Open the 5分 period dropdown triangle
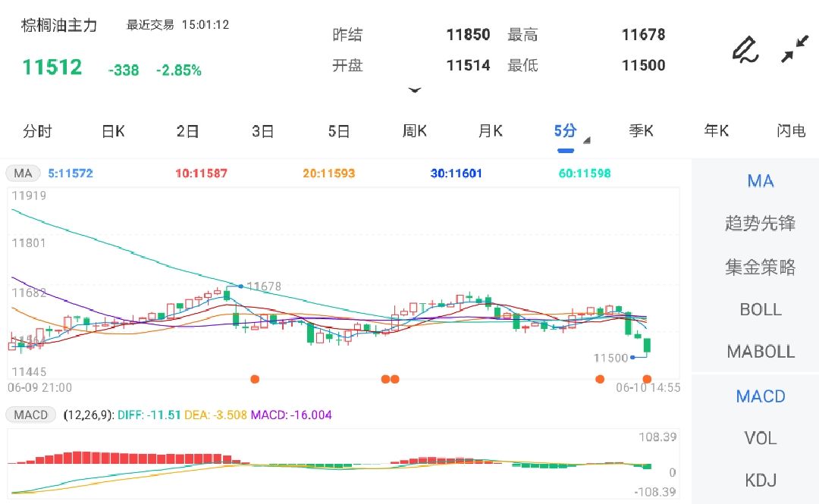819x504 pixels. pos(586,140)
